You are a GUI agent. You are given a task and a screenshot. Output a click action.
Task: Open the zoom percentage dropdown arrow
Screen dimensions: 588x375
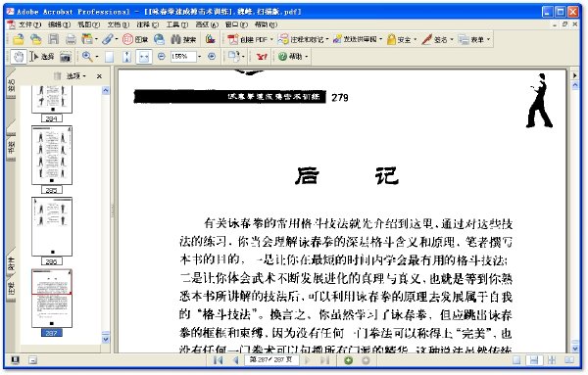(200, 57)
